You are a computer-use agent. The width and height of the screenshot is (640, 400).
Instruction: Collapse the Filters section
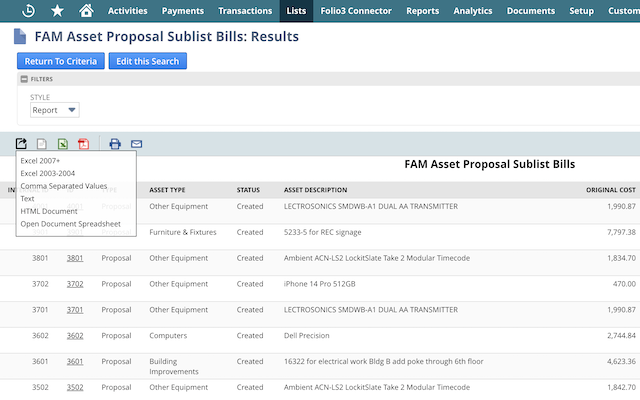24,79
